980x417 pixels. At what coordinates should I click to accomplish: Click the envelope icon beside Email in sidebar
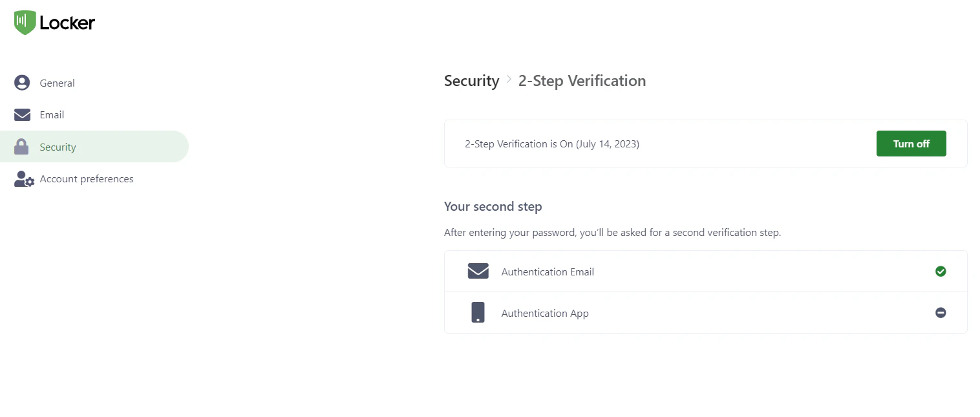click(x=21, y=114)
